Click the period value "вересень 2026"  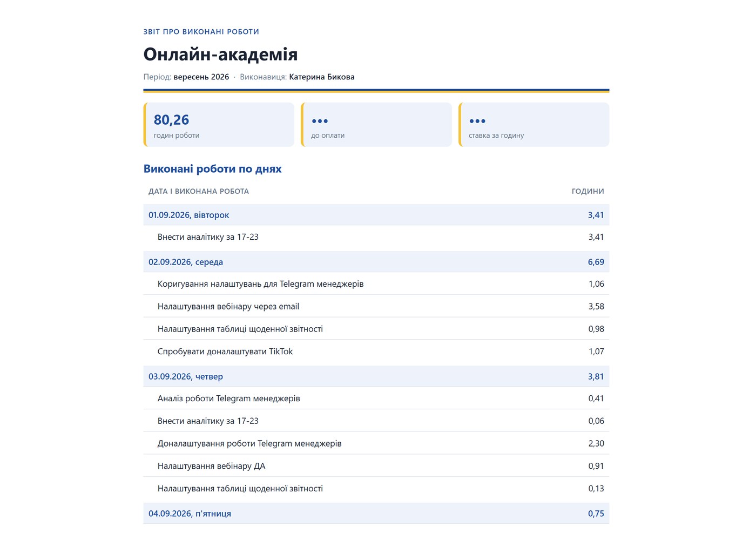(201, 77)
